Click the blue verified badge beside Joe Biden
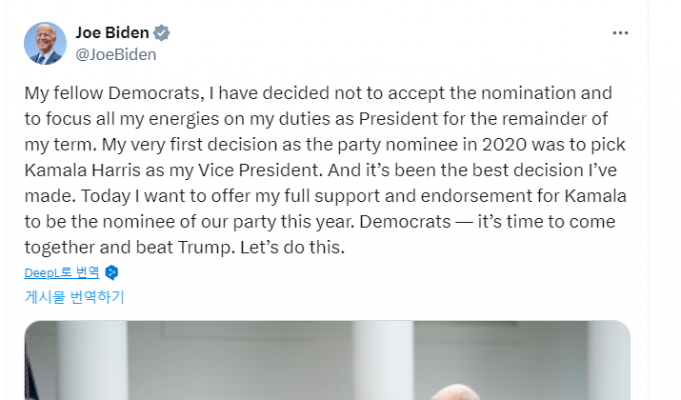 (x=162, y=33)
